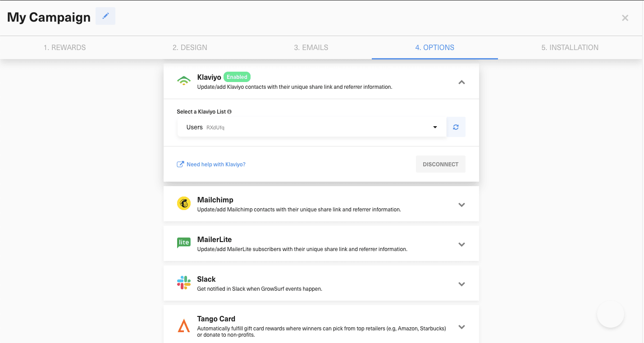
Task: Open the INSTALLATION step
Action: [570, 47]
